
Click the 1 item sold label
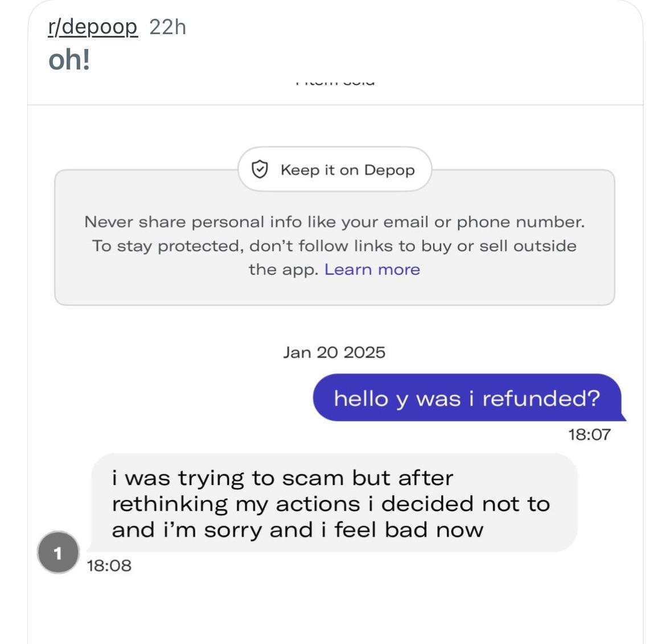tap(335, 80)
